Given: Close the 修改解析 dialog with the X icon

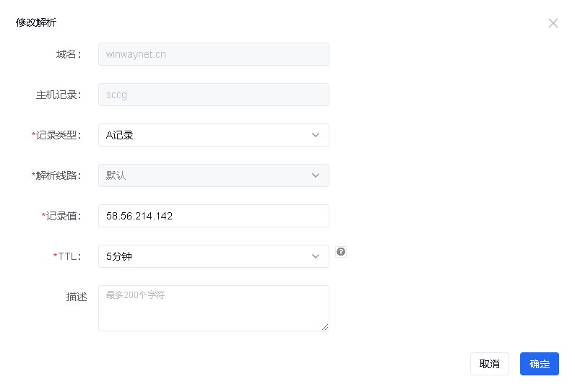Looking at the screenshot, I should (x=553, y=23).
